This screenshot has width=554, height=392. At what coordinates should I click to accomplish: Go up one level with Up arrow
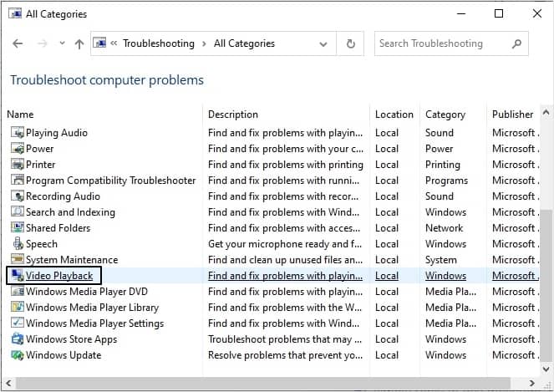click(x=79, y=43)
